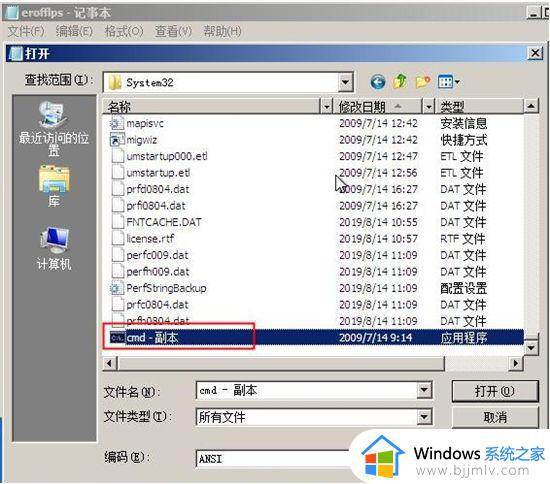
Task: Click the cmd - 副本 application icon
Action: pyautogui.click(x=117, y=337)
